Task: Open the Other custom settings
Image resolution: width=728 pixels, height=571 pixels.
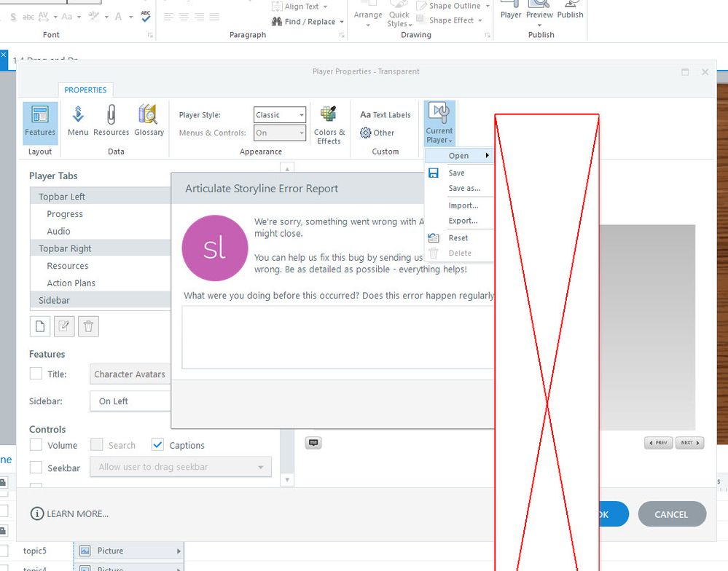Action: 377,133
